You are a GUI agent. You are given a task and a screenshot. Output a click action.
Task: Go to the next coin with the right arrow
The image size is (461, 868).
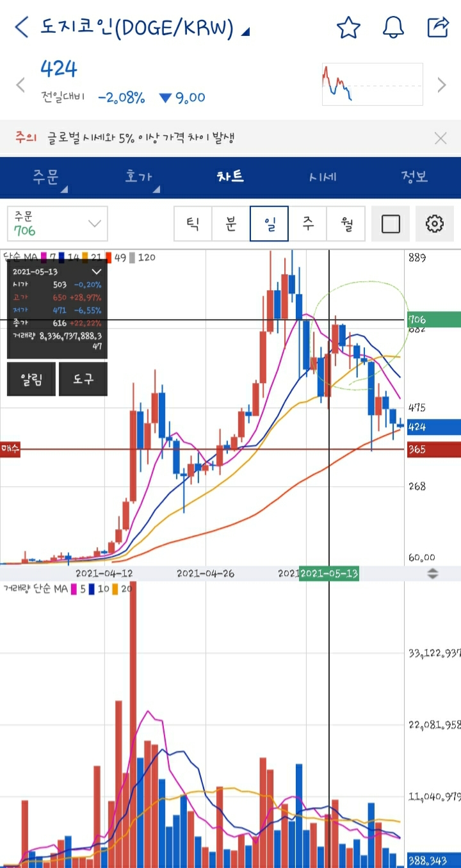(441, 85)
